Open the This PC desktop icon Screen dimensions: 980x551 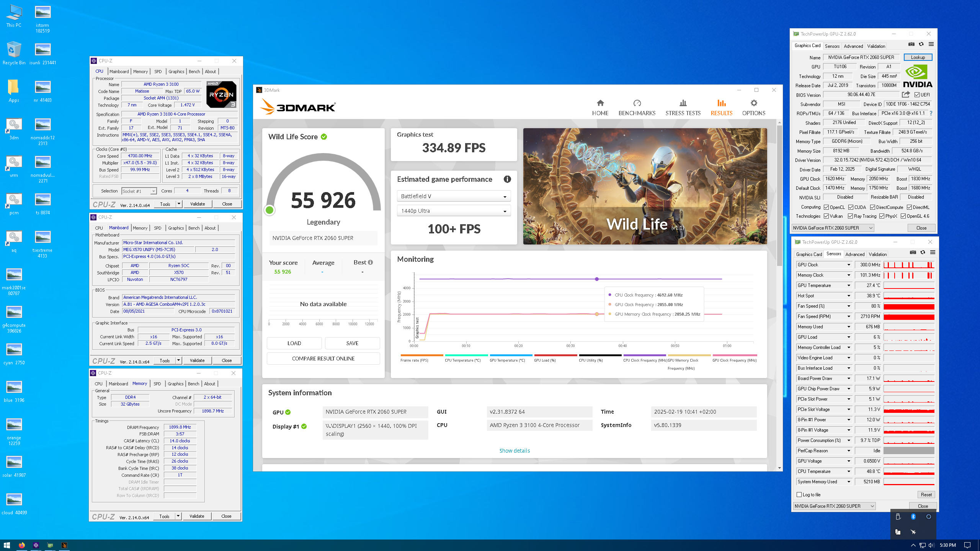tap(14, 16)
